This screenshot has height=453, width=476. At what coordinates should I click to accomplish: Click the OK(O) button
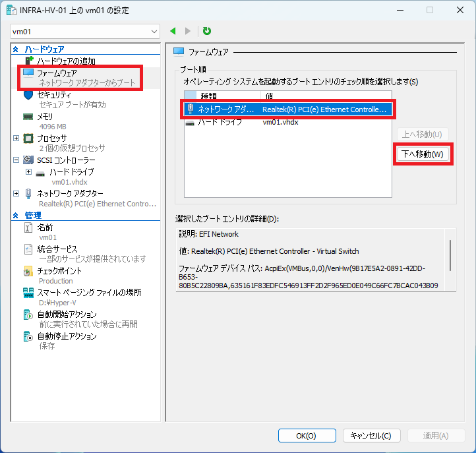(307, 436)
